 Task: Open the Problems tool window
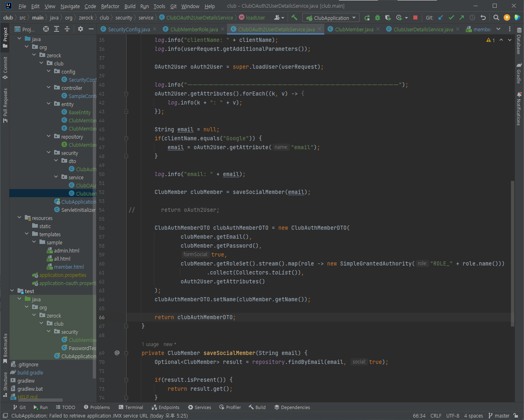point(96,407)
